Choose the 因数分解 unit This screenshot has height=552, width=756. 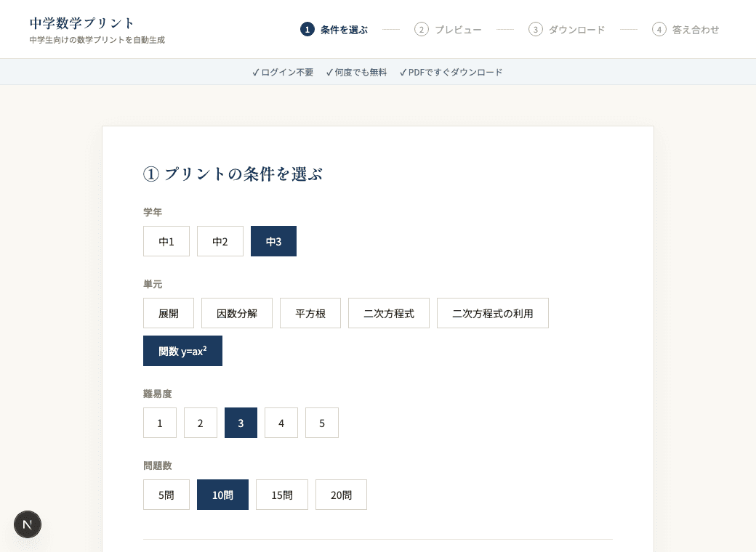(x=237, y=313)
